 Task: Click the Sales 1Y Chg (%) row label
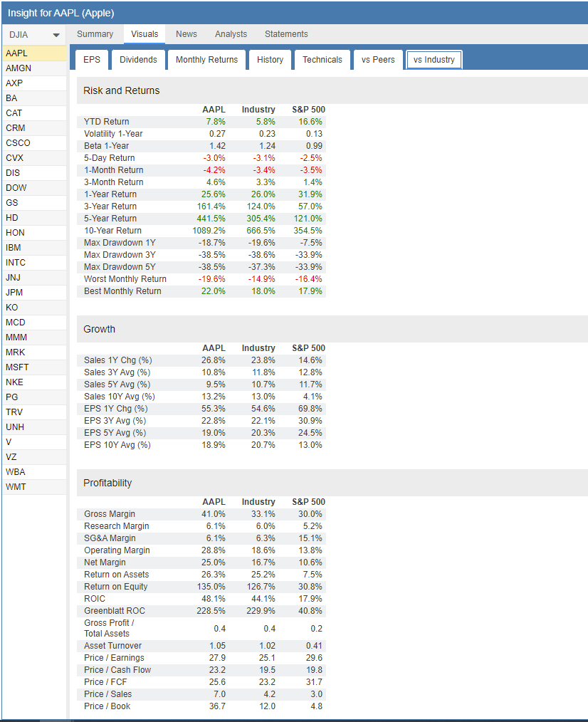click(x=118, y=360)
